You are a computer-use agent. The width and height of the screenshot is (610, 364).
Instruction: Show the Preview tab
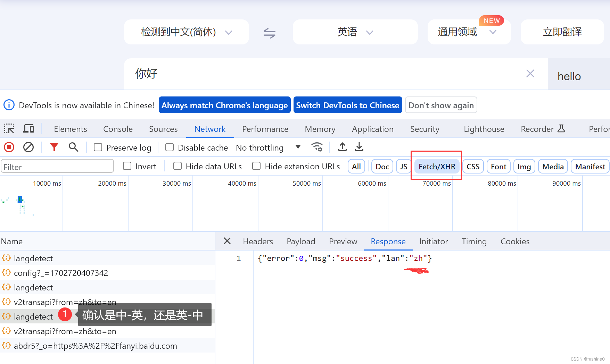pos(343,241)
